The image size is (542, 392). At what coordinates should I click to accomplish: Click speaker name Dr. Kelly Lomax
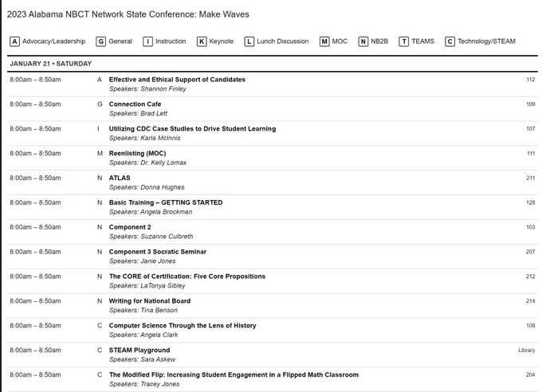pyautogui.click(x=163, y=163)
